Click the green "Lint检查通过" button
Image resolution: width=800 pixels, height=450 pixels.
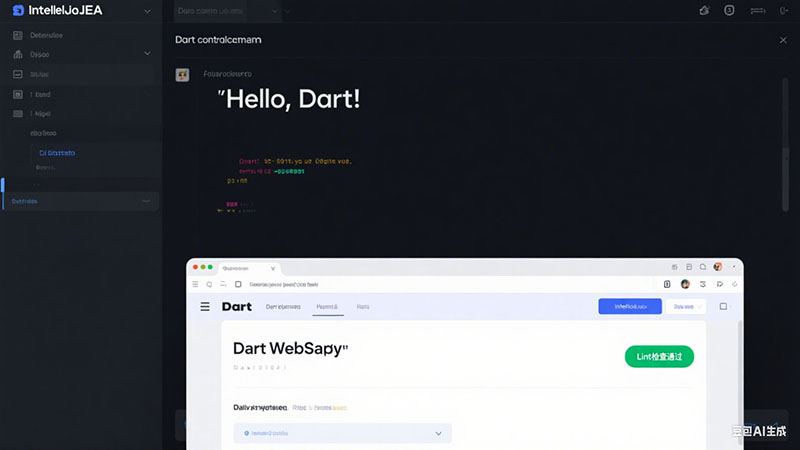point(659,357)
